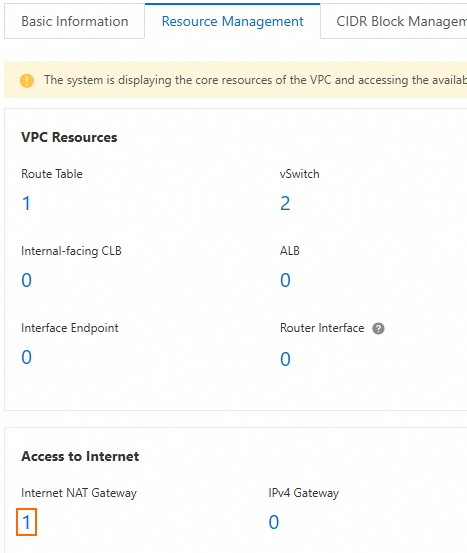Click the IPv4 Gateway label
467x553 pixels.
pos(303,493)
